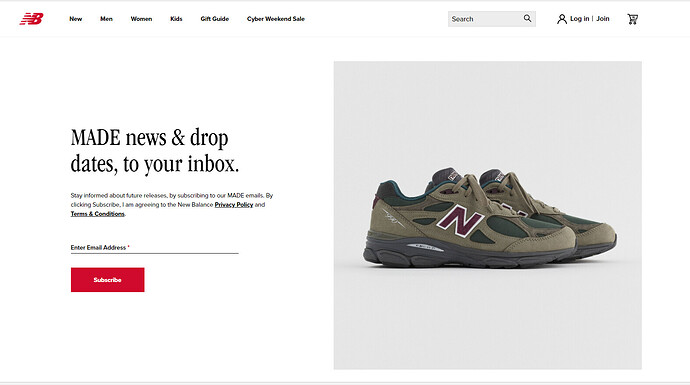Screen dimensions: 690x385
Task: Click the search magnifier icon
Action: pos(527,18)
